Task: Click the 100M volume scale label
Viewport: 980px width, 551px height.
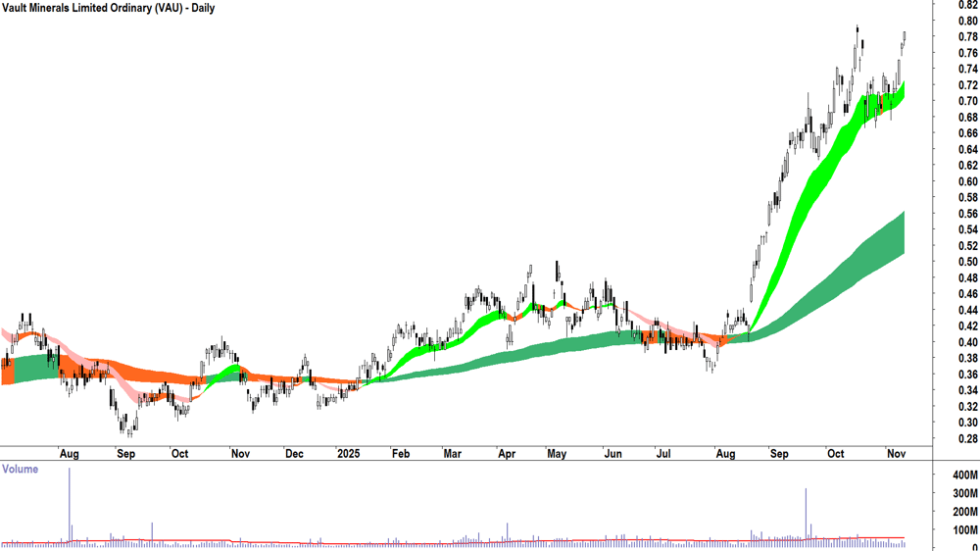Action: (x=965, y=530)
